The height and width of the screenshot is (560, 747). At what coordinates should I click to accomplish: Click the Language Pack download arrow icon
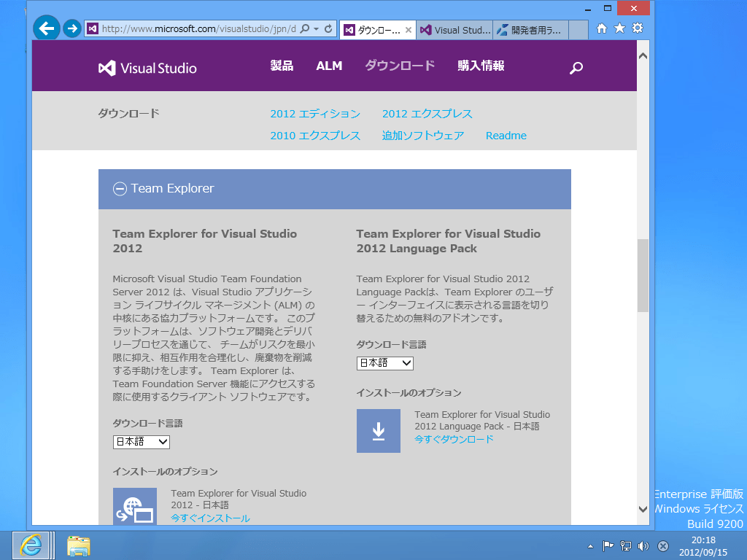tap(379, 431)
